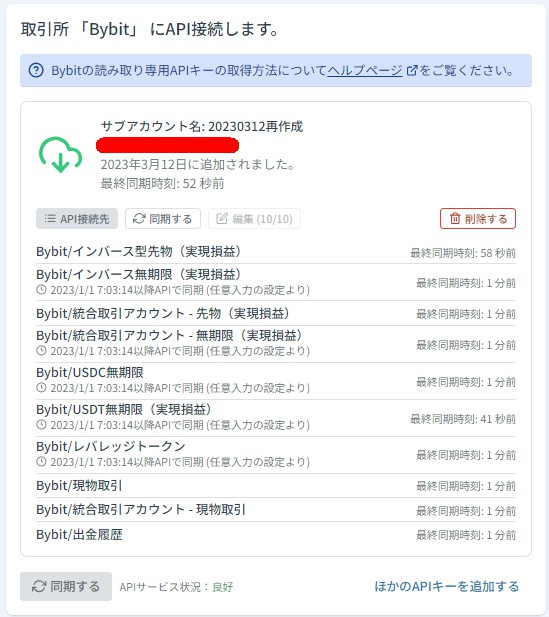The width and height of the screenshot is (549, 617).
Task: Click the question mark help icon in the banner
Action: point(36,71)
